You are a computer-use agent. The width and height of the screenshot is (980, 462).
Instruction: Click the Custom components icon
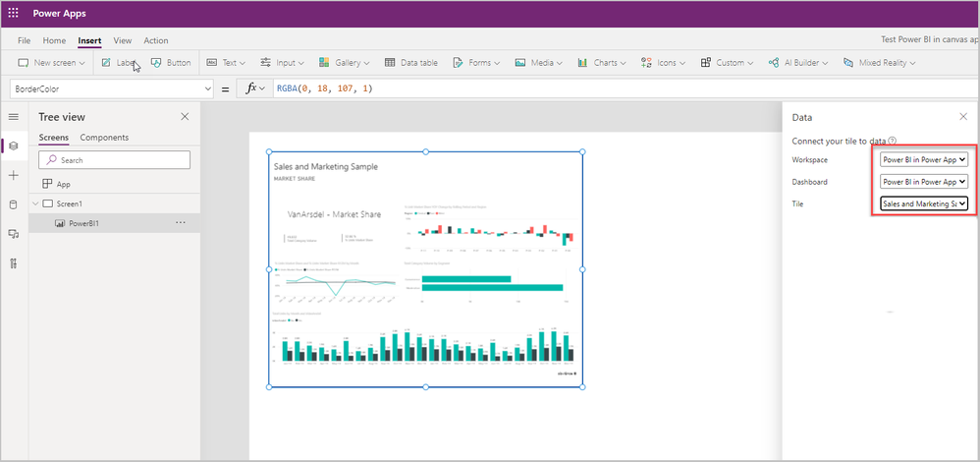[706, 63]
